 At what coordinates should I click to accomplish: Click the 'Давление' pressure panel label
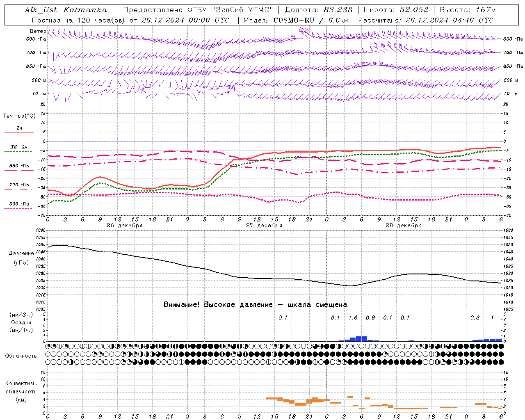[21, 253]
